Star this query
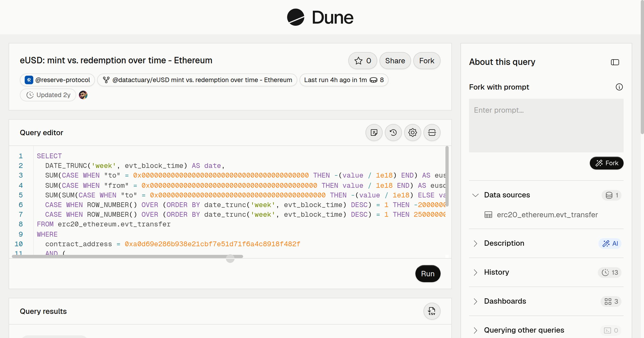 click(363, 61)
